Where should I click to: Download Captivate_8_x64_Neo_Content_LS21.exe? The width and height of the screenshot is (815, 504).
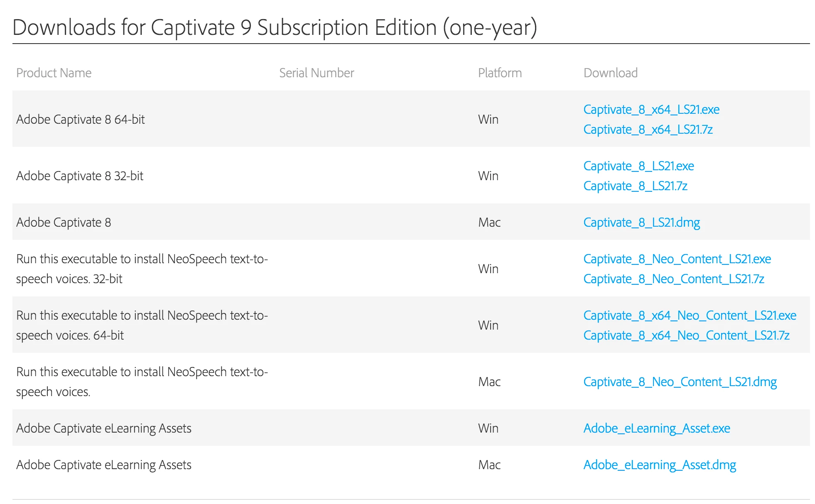pos(690,316)
